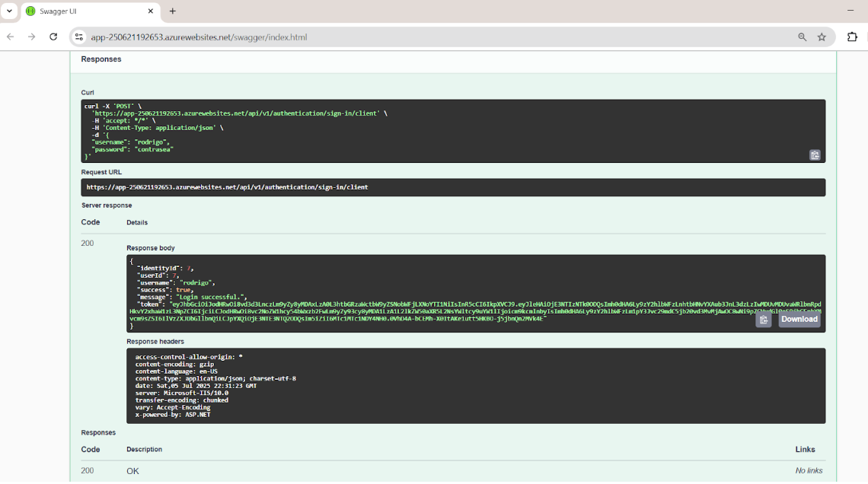
Task: Click the JWT token value in response
Action: point(475,311)
